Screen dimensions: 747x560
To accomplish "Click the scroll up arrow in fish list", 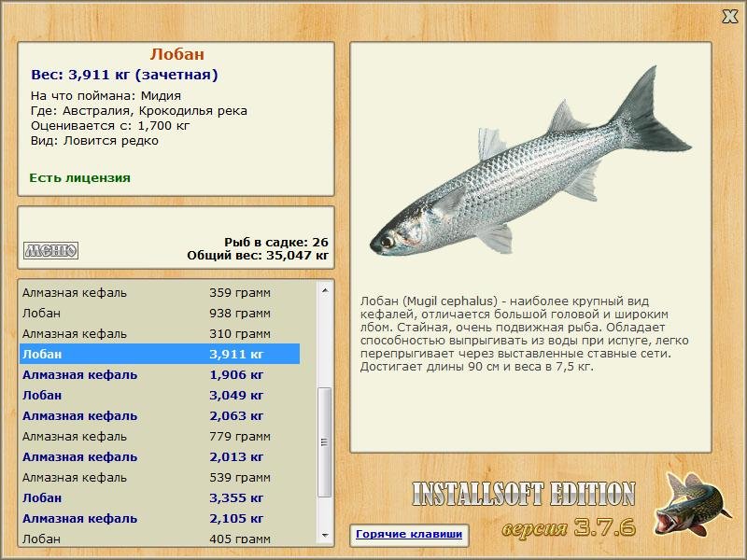I will tap(325, 290).
